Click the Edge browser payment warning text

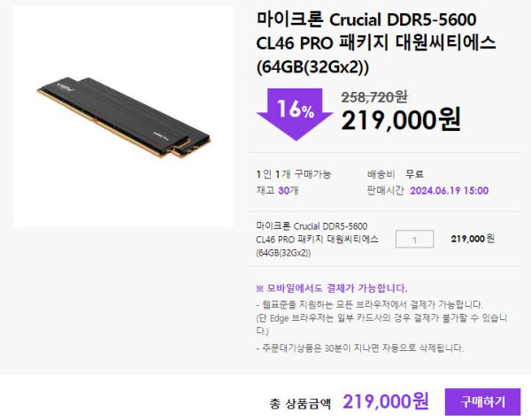tap(381, 325)
